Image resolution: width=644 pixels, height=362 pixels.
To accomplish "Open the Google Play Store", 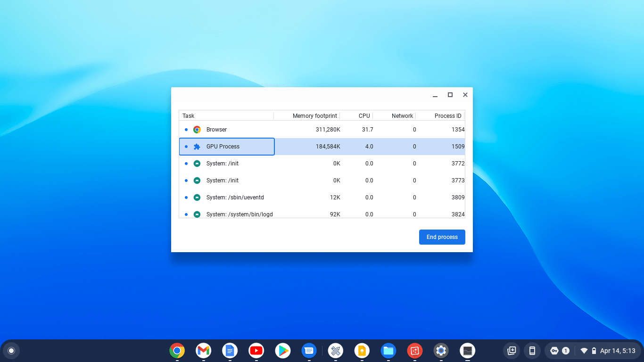I will point(282,351).
